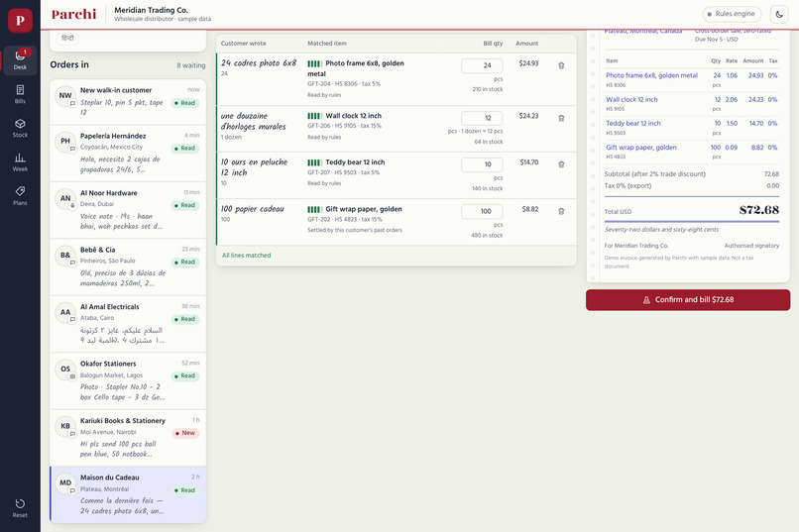
Task: Open the Rules engine button
Action: pyautogui.click(x=732, y=14)
